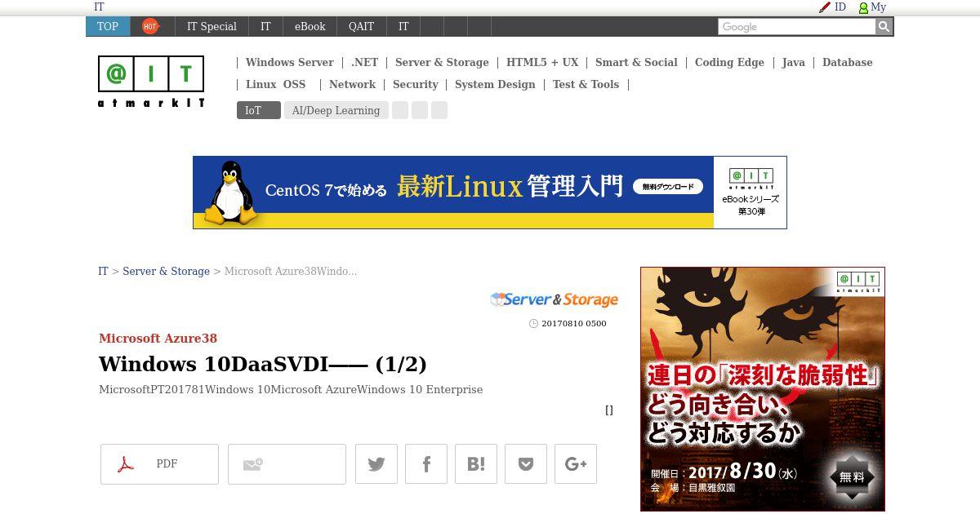
Task: Share the article on Google Plus
Action: pos(576,464)
